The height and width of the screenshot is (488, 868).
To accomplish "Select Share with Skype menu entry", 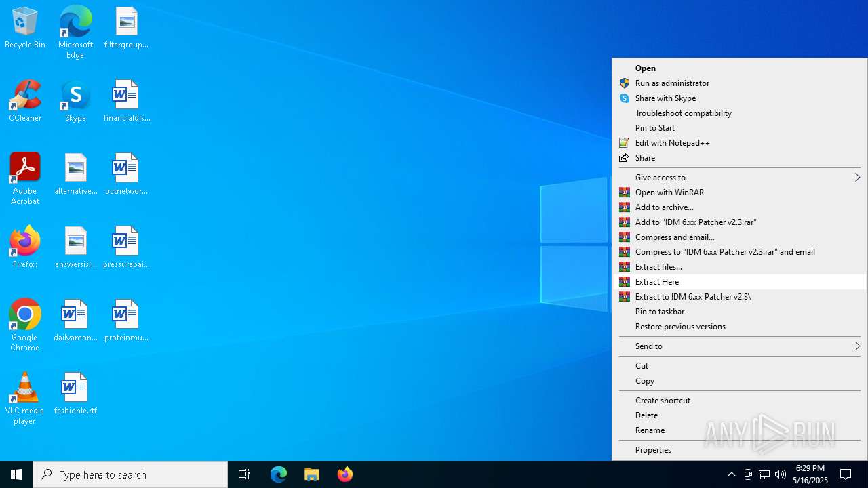I will [x=739, y=98].
